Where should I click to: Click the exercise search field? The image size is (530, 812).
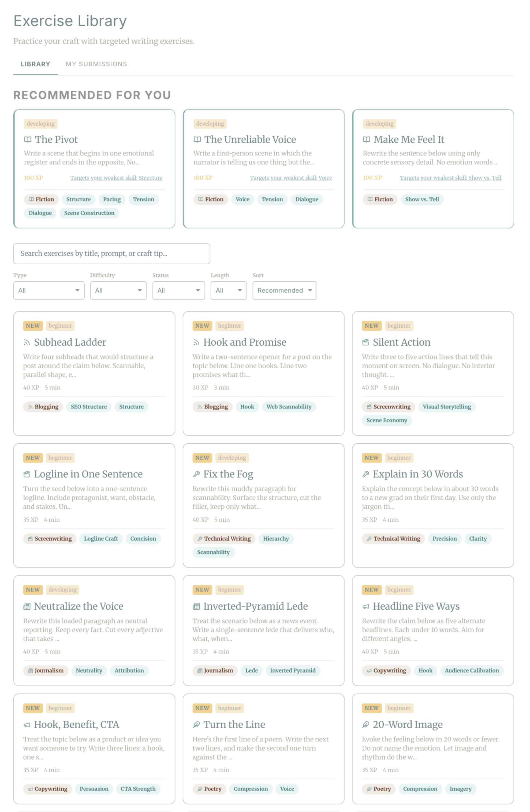[x=112, y=254]
